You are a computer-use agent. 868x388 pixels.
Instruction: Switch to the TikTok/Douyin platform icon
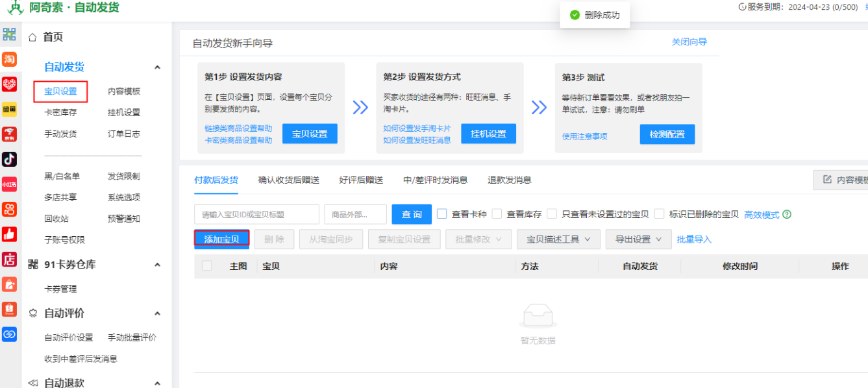[9, 159]
